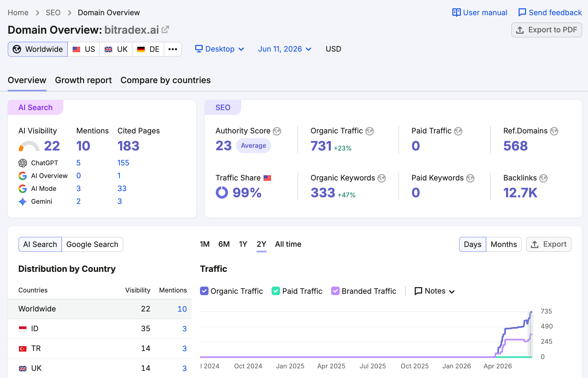Select the UK database option
The height and width of the screenshot is (378, 588).
[x=116, y=49]
